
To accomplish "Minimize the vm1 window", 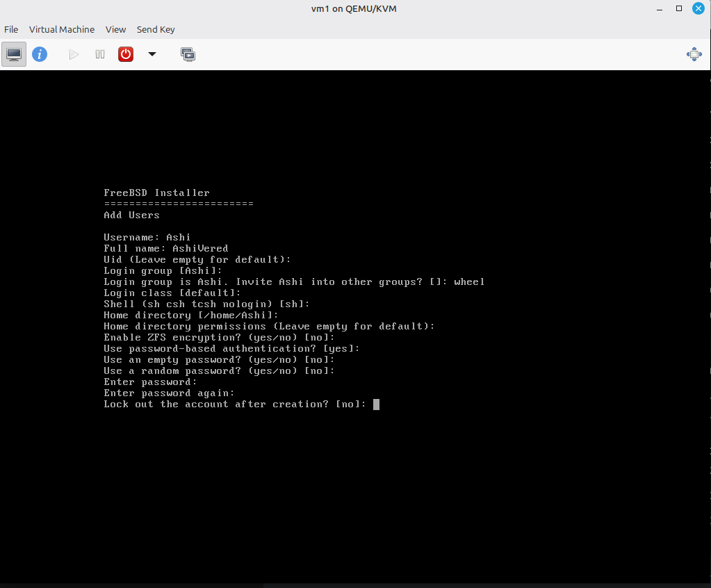I will coord(659,9).
